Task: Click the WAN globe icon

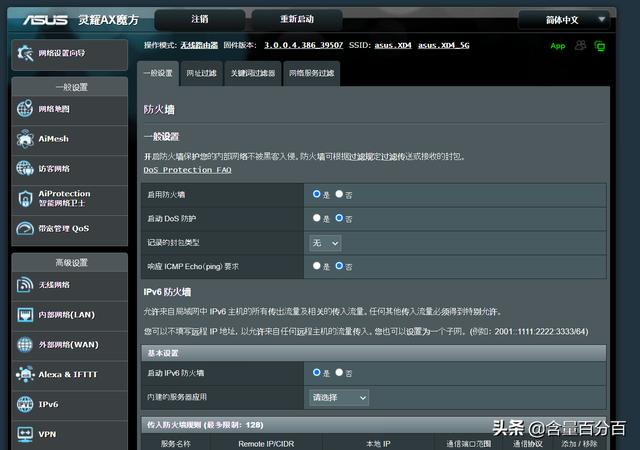Action: pos(25,344)
